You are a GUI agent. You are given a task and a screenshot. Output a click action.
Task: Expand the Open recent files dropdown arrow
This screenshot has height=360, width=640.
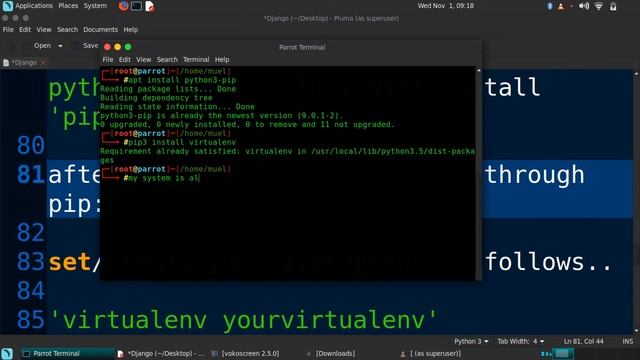[x=60, y=46]
